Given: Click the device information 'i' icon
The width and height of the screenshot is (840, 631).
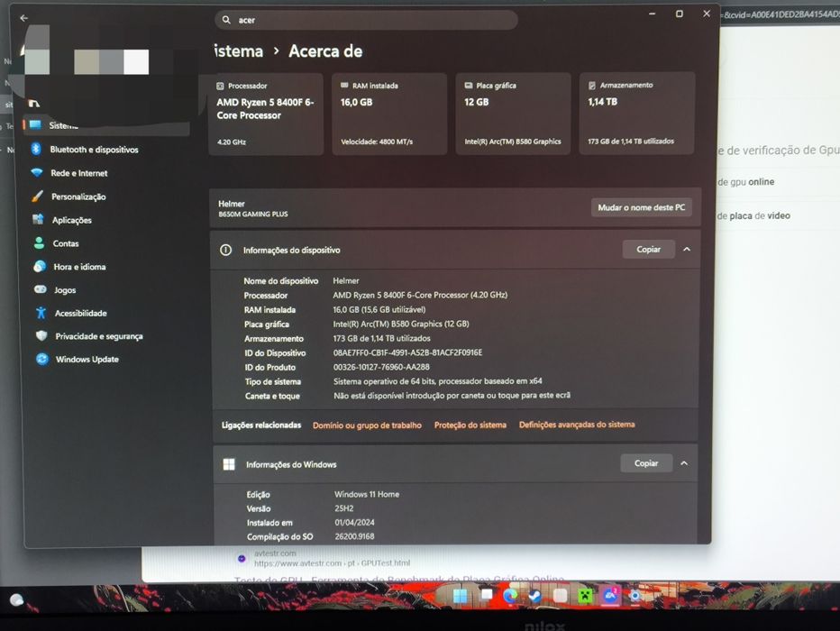Looking at the screenshot, I should pos(226,251).
